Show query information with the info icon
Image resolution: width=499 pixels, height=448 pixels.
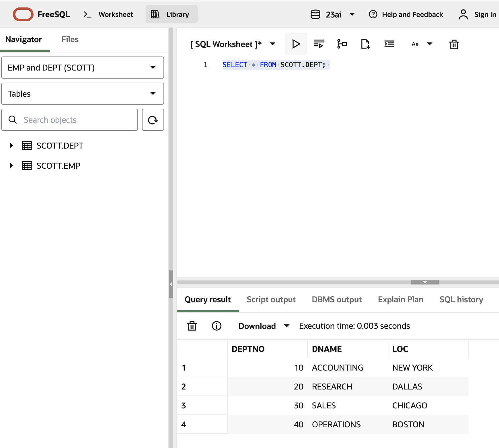(x=217, y=326)
